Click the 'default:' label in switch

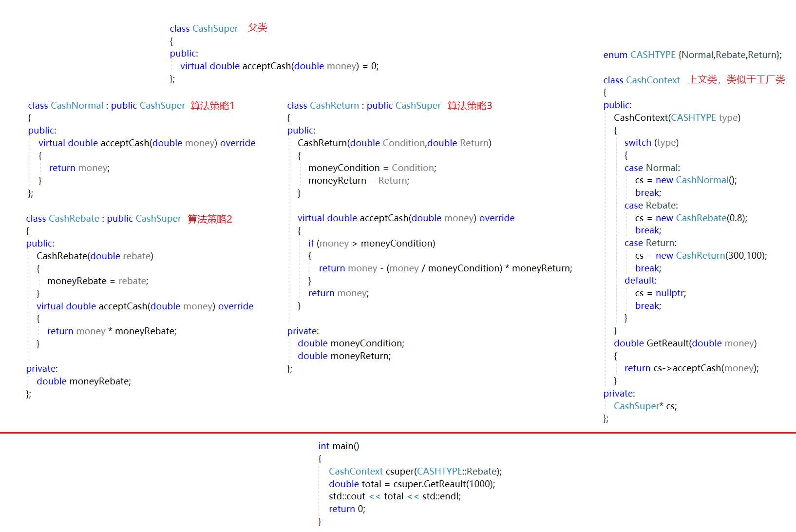(641, 280)
